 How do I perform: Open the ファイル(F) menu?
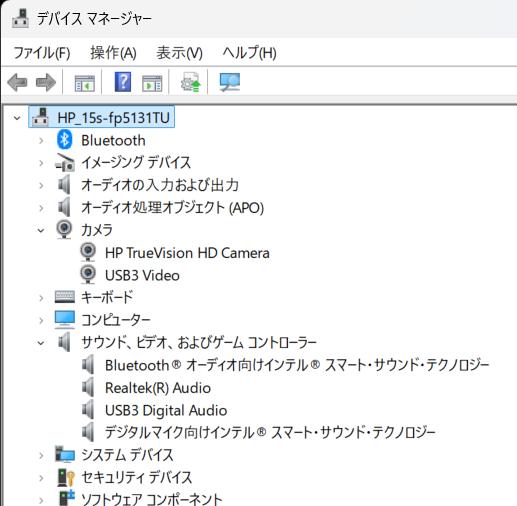[42, 53]
